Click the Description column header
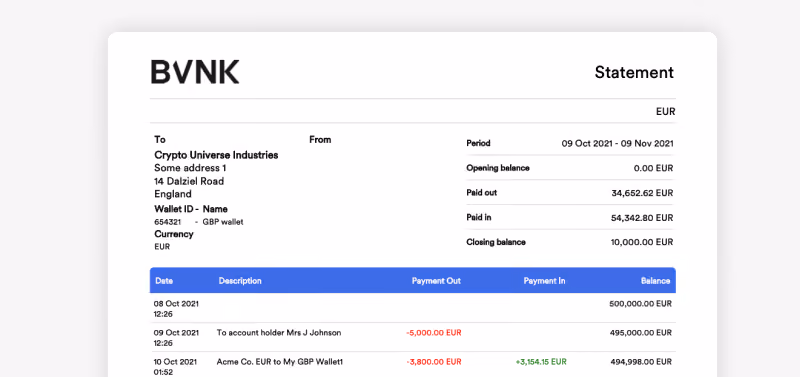Screen dimensions: 800x377 (240, 281)
